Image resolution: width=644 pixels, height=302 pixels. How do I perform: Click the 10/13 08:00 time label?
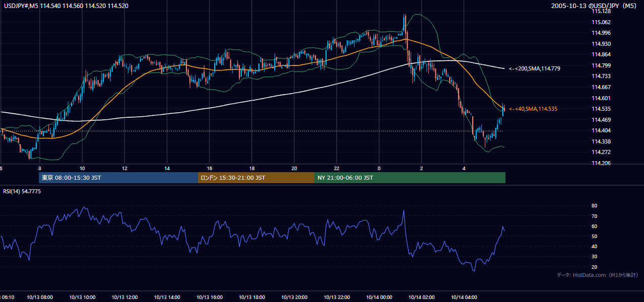(x=39, y=297)
